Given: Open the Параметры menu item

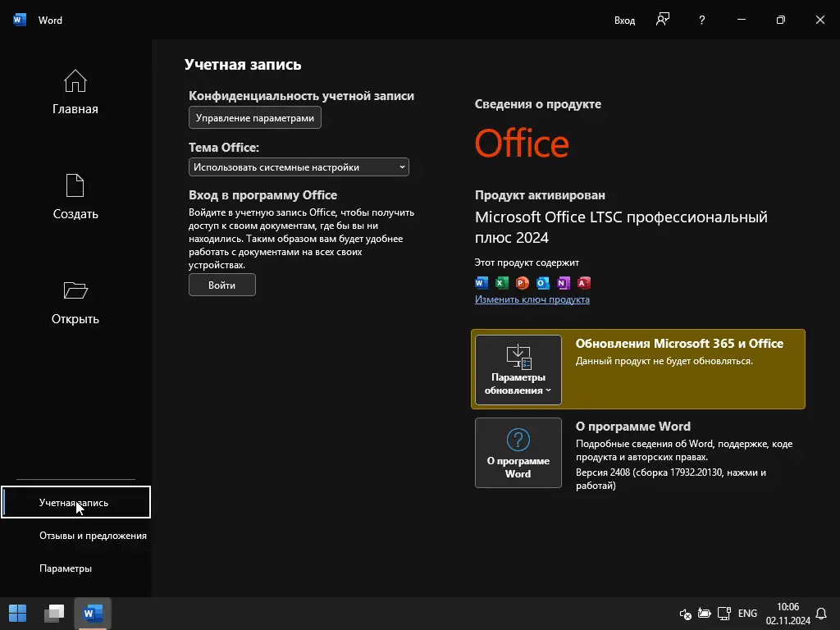Looking at the screenshot, I should 66,568.
